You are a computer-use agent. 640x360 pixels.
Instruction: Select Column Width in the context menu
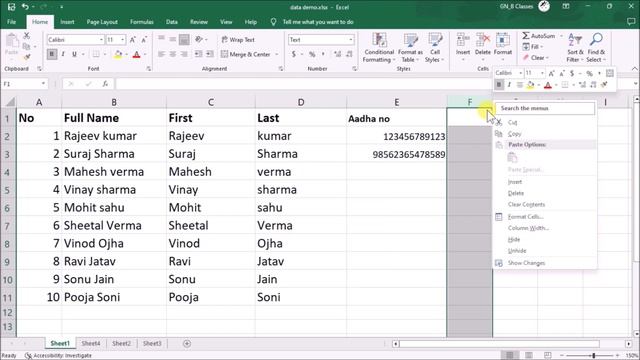(x=528, y=228)
